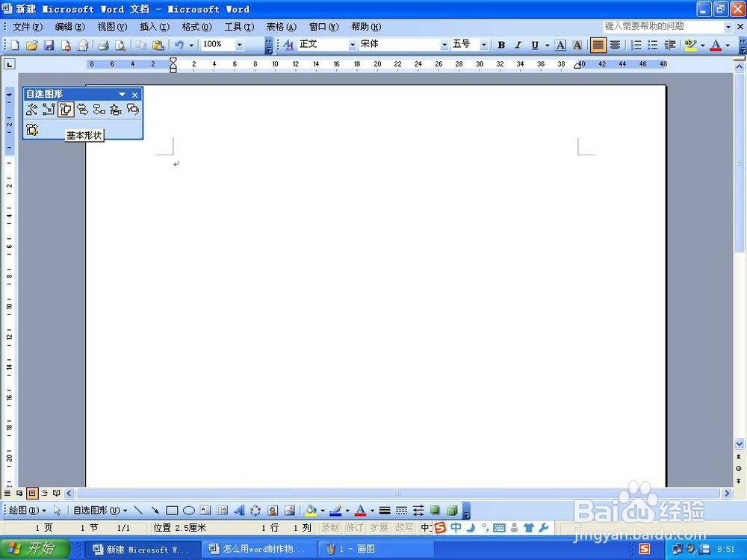Open the zoom 100% dropdown
Screen dimensions: 747x560
tap(240, 45)
